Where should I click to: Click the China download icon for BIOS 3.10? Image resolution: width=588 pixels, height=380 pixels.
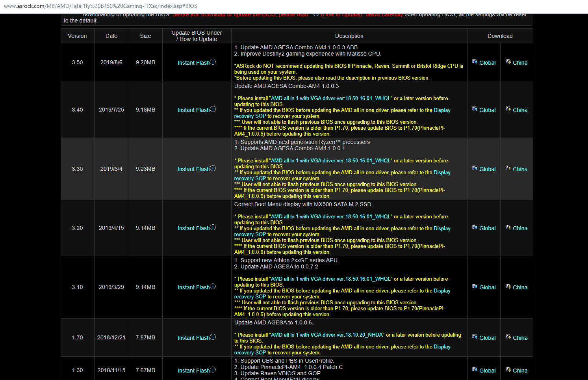pos(508,287)
